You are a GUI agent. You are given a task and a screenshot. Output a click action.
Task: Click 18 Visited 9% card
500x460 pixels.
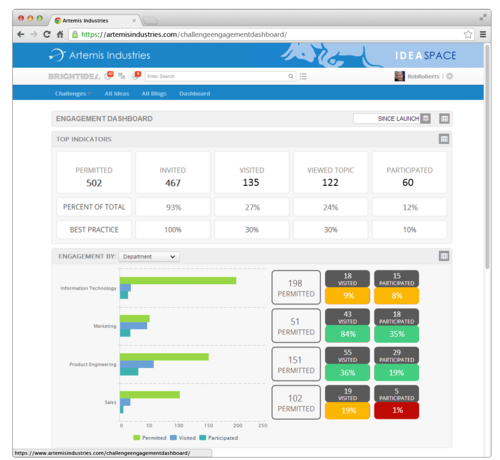[x=347, y=287]
